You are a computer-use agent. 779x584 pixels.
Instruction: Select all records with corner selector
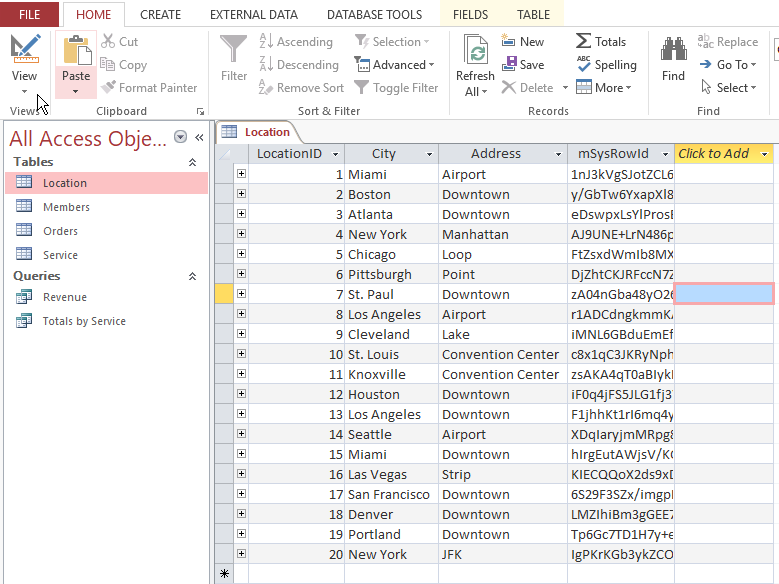(x=225, y=154)
